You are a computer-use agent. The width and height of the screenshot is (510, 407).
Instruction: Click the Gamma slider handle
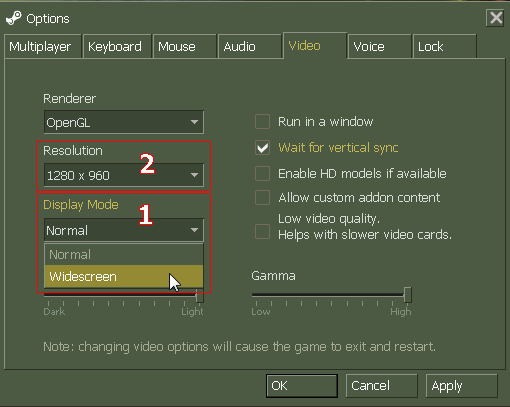click(407, 295)
